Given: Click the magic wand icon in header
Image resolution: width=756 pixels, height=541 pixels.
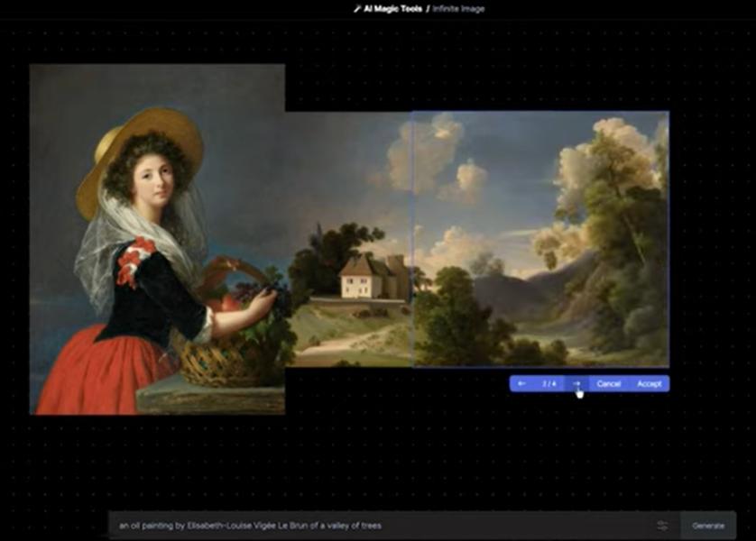Looking at the screenshot, I should pyautogui.click(x=357, y=9).
